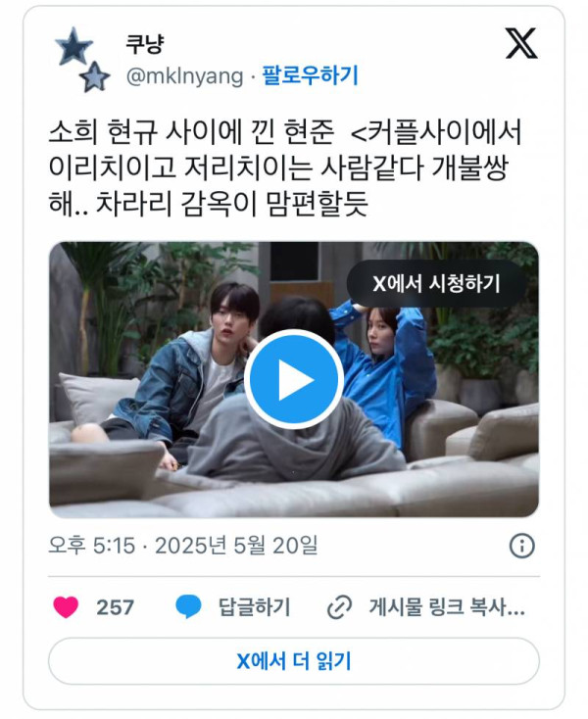This screenshot has height=719, width=588.
Task: Click 게시물 링크 복사 text
Action: 447,607
